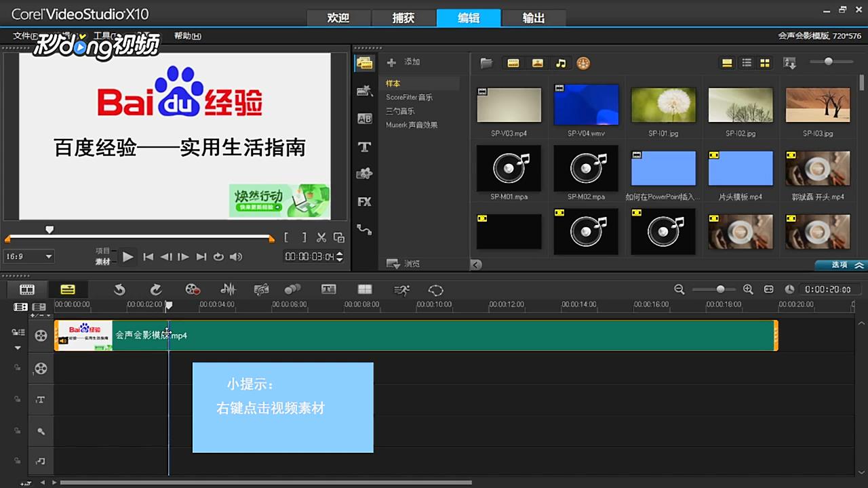Open the Help (帮助) menu

point(188,36)
